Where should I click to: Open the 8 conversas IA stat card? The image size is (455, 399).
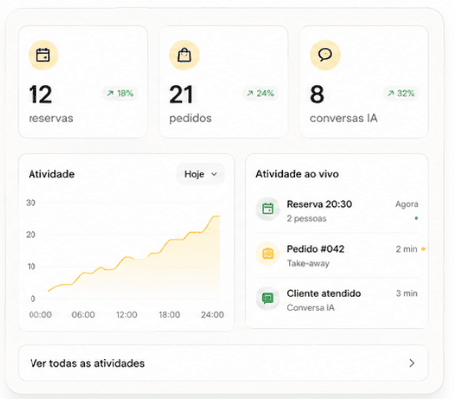364,82
